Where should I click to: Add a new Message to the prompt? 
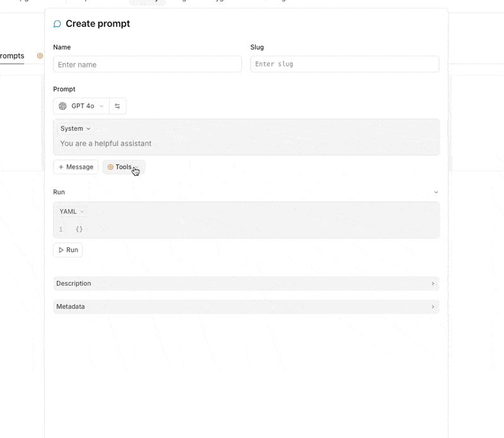tap(76, 167)
